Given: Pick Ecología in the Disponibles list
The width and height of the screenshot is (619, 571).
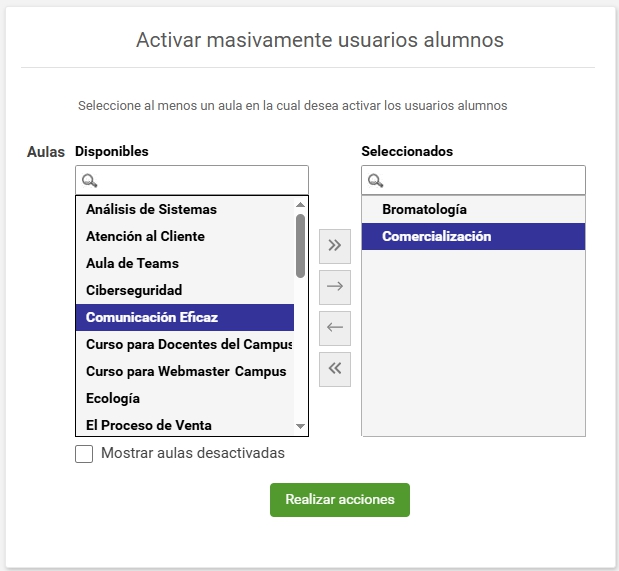Looking at the screenshot, I should 185,398.
